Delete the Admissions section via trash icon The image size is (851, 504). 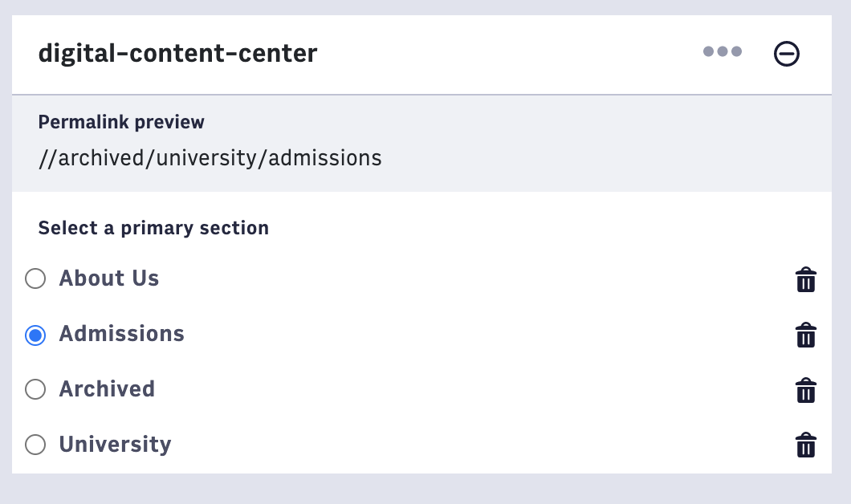tap(806, 335)
